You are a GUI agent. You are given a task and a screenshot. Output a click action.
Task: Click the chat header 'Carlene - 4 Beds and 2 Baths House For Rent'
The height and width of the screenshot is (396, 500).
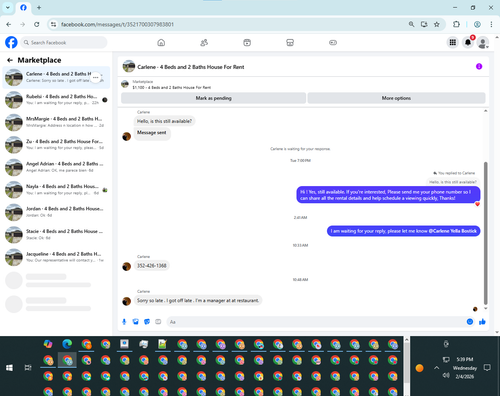click(x=191, y=67)
